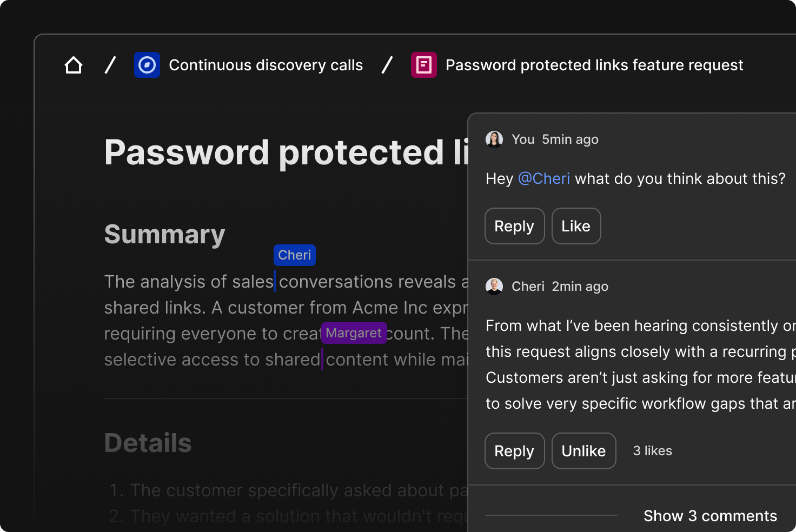The height and width of the screenshot is (532, 796).
Task: Click the Summary heading
Action: pos(164,235)
